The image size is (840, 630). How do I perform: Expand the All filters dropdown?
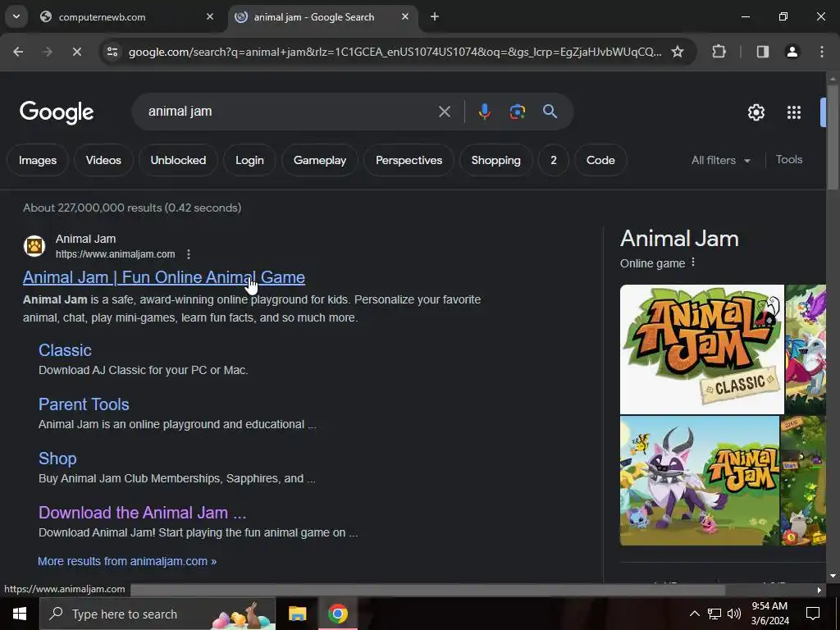720,160
